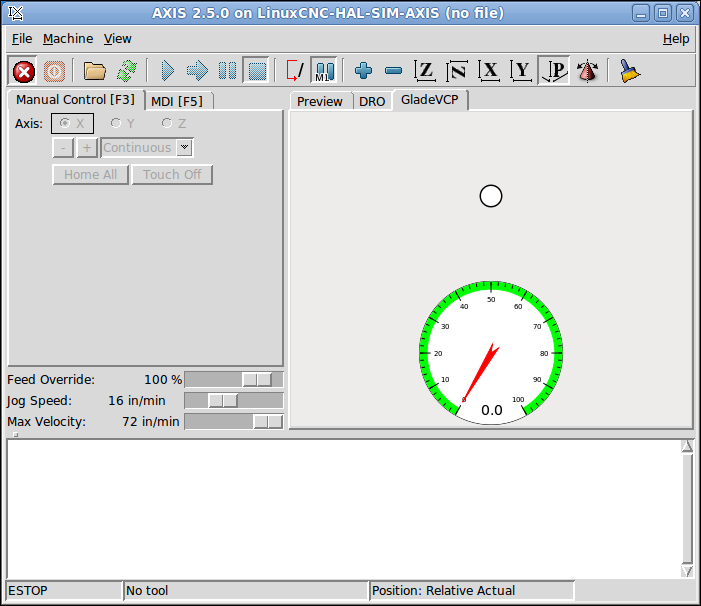
Task: Open the Help menu
Action: point(676,39)
